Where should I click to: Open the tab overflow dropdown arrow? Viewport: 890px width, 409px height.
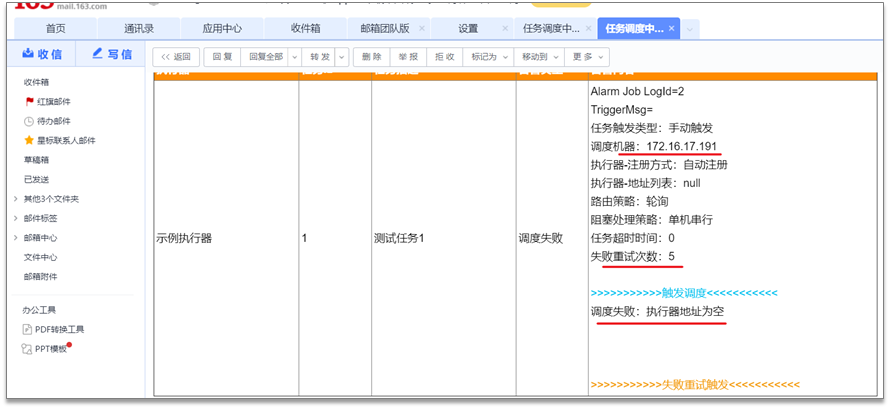(x=690, y=29)
